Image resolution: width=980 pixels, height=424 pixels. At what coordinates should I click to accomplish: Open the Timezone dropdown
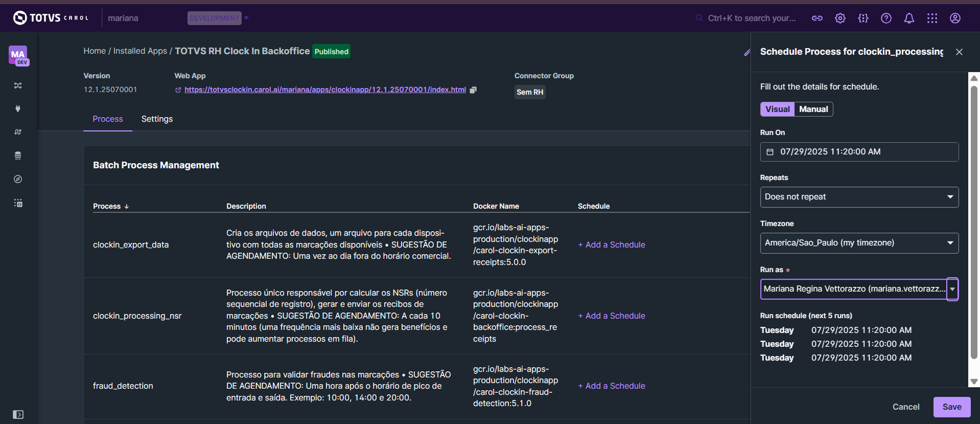859,243
